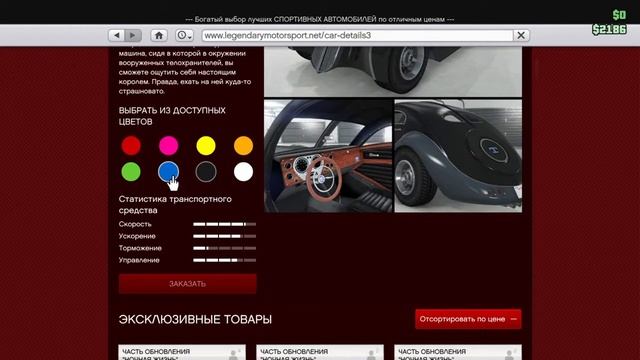
Task: Open the browsing history clock dropdown
Action: (x=184, y=36)
